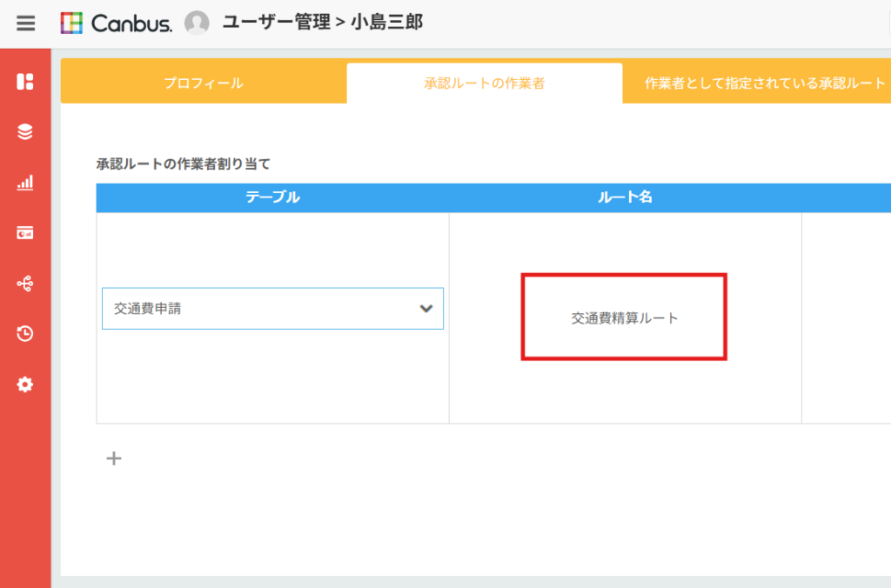The image size is (891, 588).
Task: Open the bar chart sidebar icon
Action: coord(25,183)
